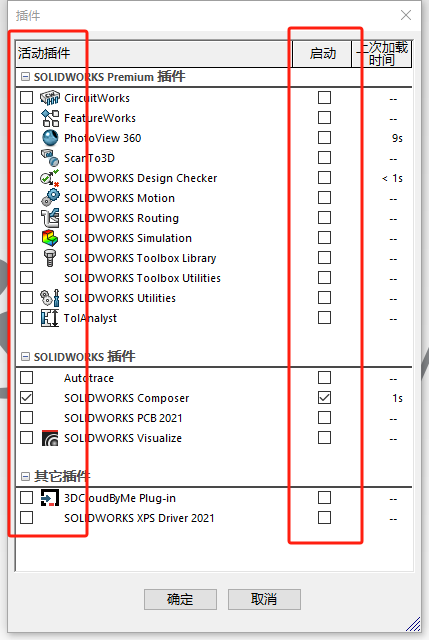
Task: Click the SOLIDWORKS Design Checker icon
Action: tap(50, 178)
